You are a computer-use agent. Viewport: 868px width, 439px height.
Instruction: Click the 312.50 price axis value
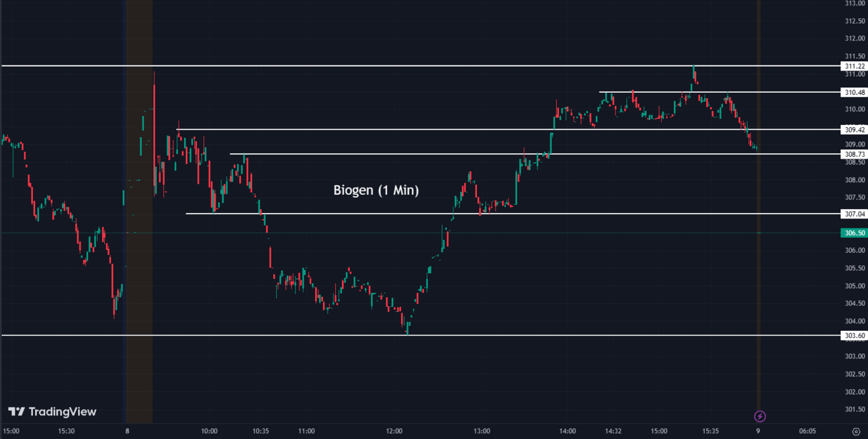pos(854,21)
